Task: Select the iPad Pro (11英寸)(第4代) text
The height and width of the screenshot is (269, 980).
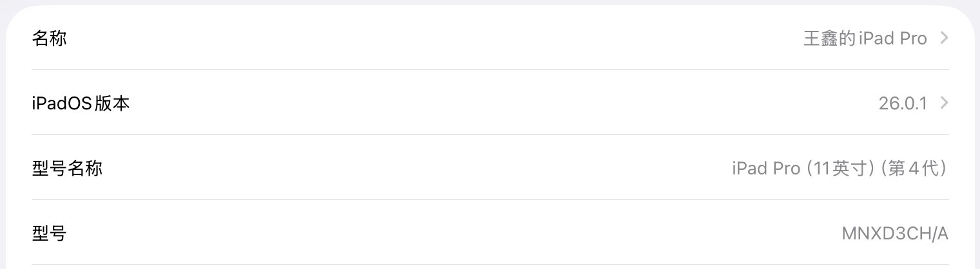Action: (x=840, y=169)
